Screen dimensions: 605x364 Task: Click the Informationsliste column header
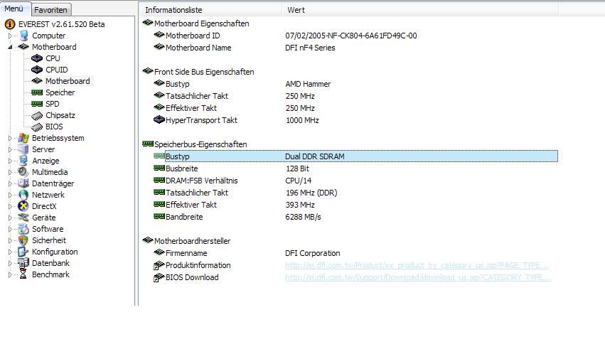point(210,10)
